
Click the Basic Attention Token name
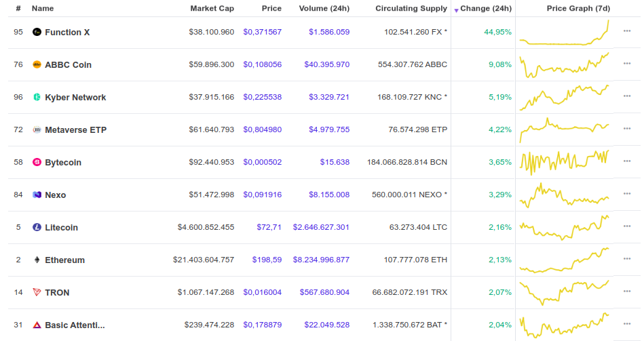tap(75, 325)
